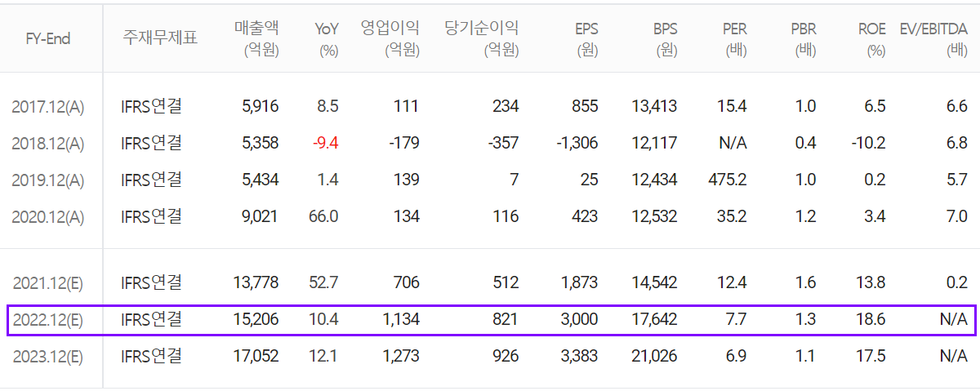Select the 2022.12(E) row label
Screen dimensions: 980x391
48,319
